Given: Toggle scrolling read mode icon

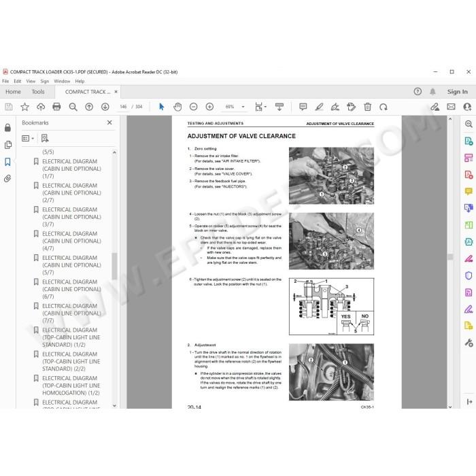Looking at the screenshot, I should (279, 107).
